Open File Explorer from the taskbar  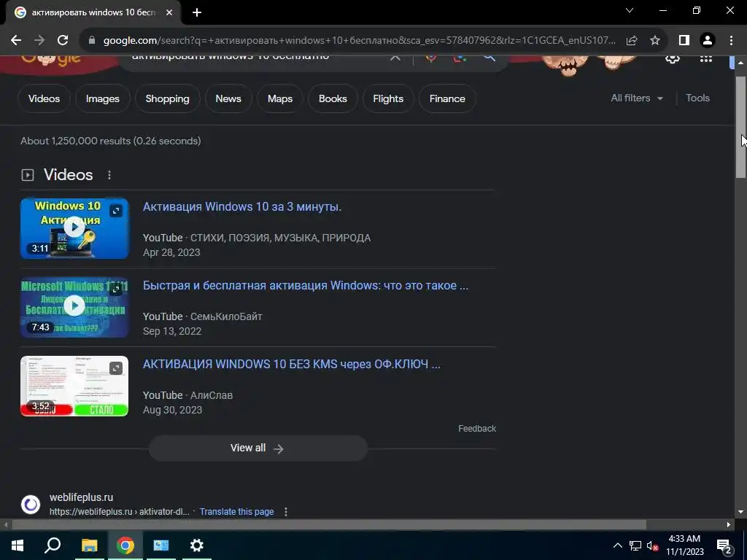pyautogui.click(x=89, y=545)
